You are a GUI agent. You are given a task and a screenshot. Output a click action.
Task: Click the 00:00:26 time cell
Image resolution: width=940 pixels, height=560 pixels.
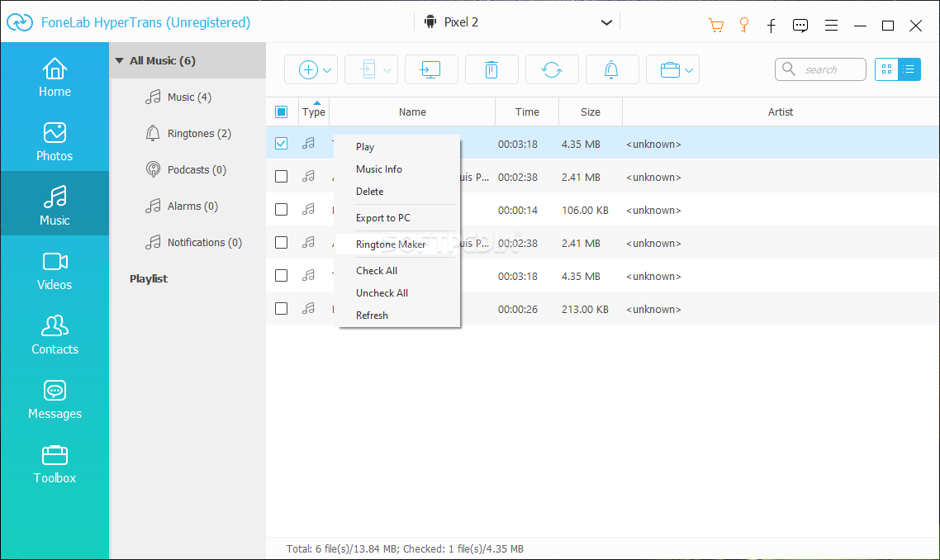(518, 310)
